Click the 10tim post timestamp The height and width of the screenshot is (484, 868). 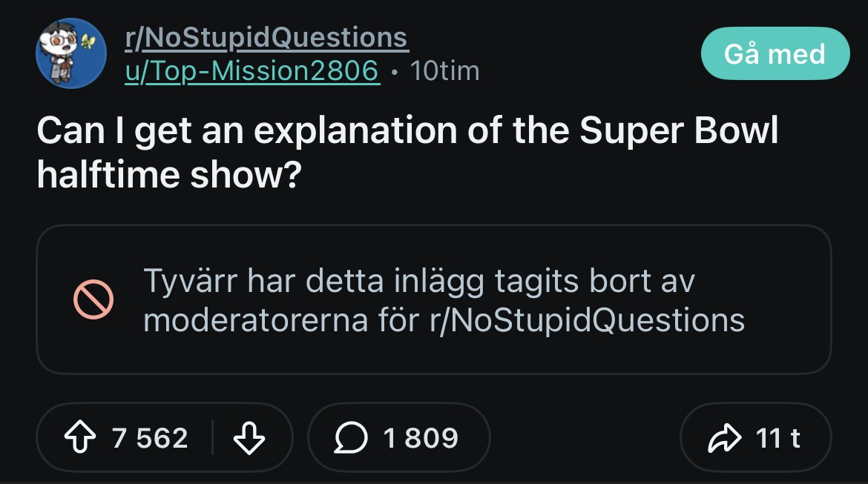coord(444,71)
